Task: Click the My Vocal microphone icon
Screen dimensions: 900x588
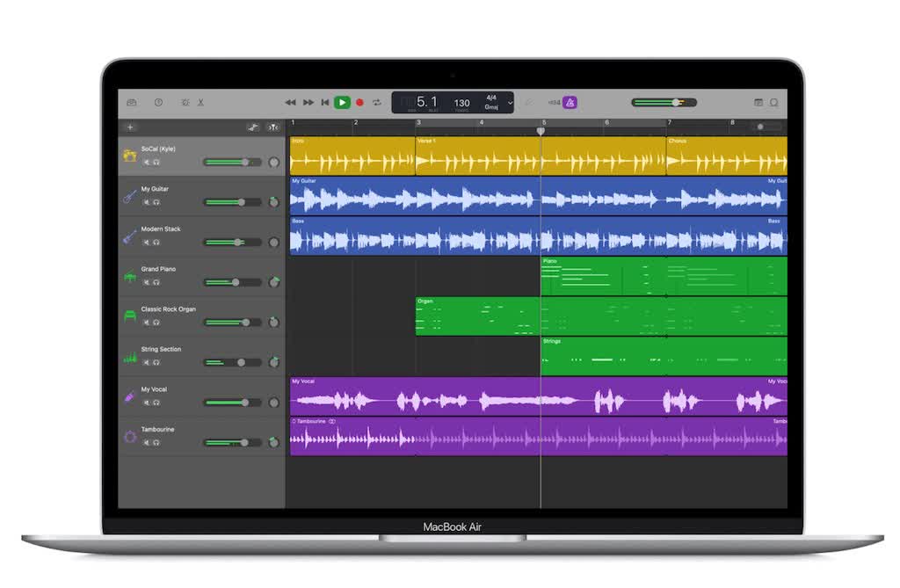Action: pos(129,397)
